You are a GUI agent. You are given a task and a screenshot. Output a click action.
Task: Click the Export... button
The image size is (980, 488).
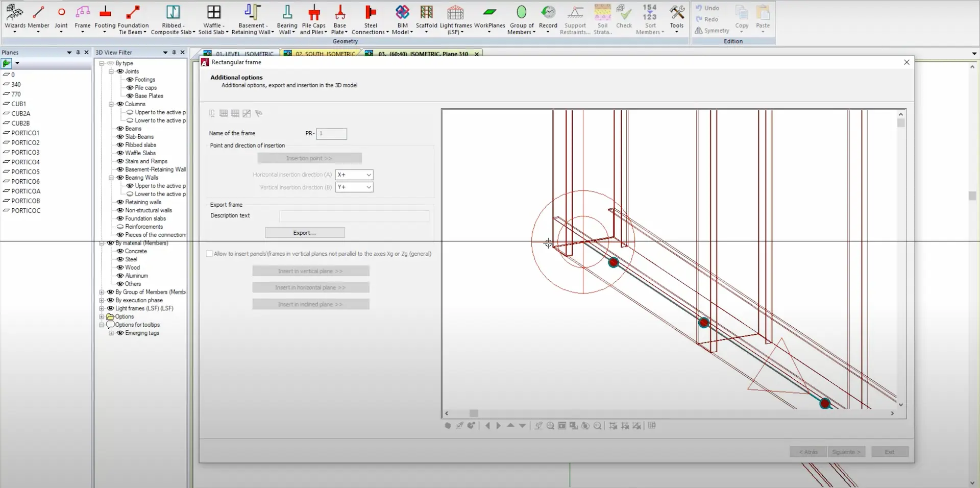coord(305,233)
